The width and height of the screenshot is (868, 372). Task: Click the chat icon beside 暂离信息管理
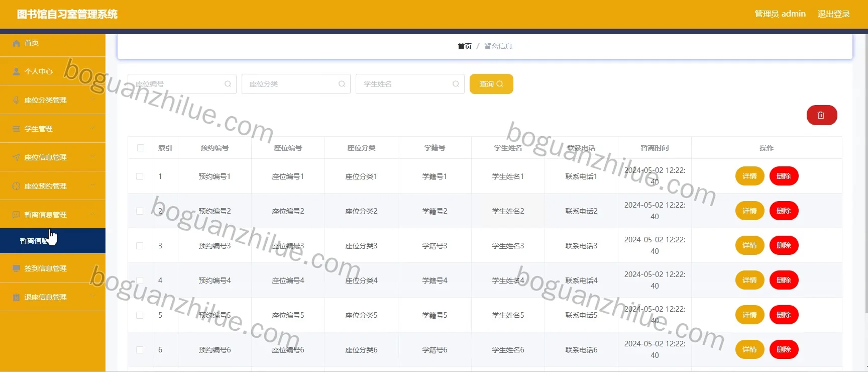tap(16, 215)
